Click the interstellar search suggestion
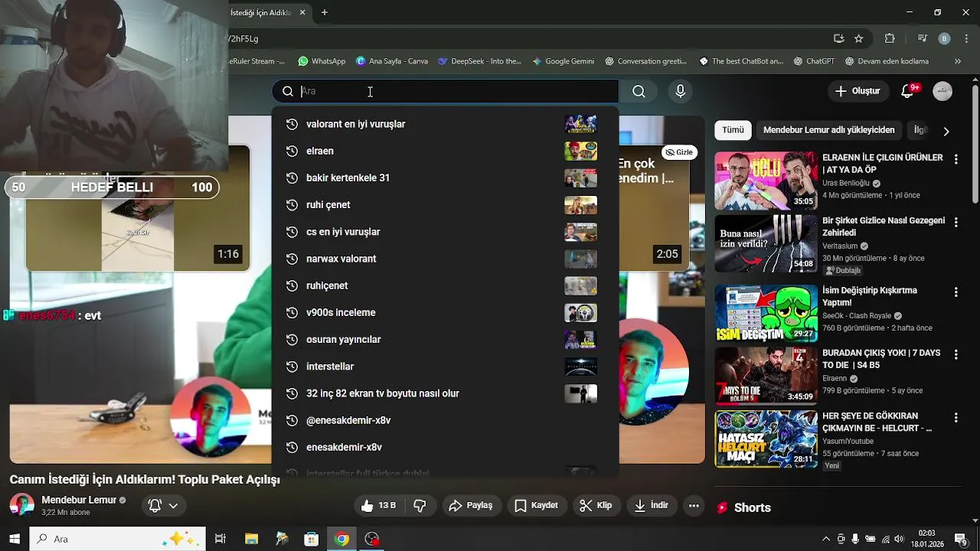 [x=445, y=367]
